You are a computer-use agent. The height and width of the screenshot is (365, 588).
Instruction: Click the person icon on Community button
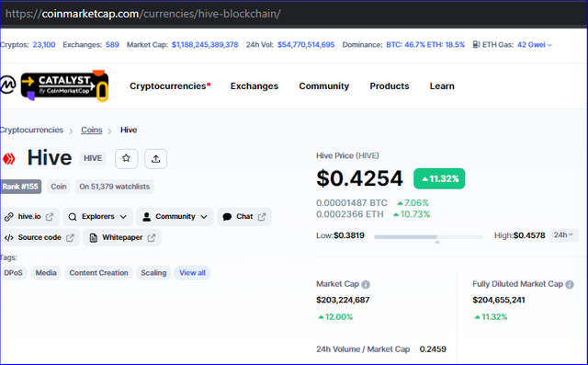(x=147, y=217)
